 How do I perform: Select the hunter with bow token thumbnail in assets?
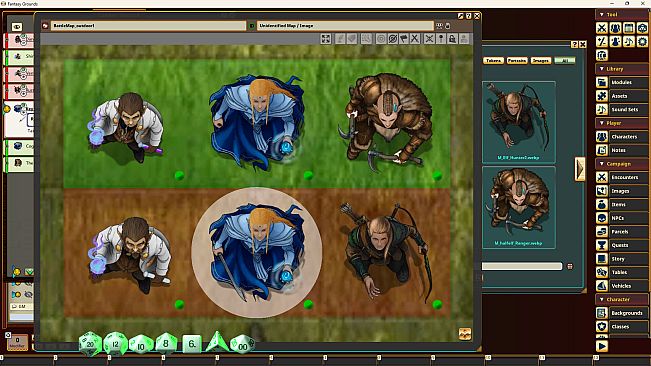point(519,122)
